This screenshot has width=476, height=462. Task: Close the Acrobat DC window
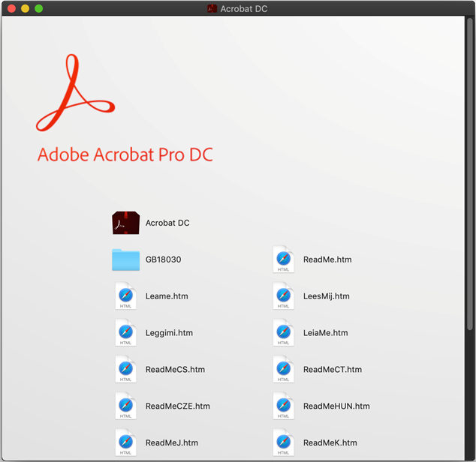pos(11,8)
